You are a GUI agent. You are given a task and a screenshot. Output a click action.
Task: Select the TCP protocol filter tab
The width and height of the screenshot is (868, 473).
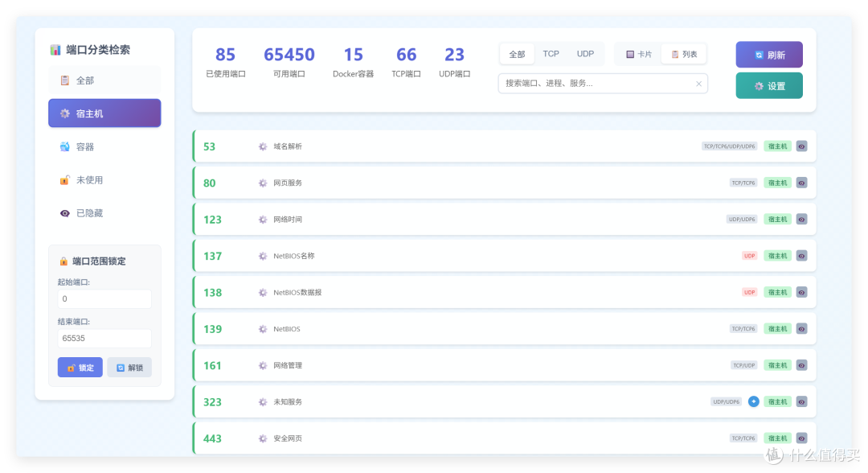[551, 53]
